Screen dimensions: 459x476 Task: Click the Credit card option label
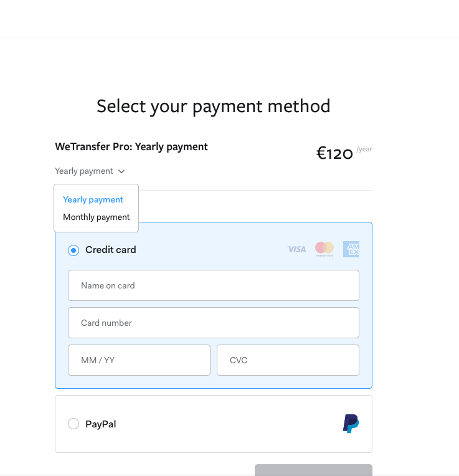point(111,250)
